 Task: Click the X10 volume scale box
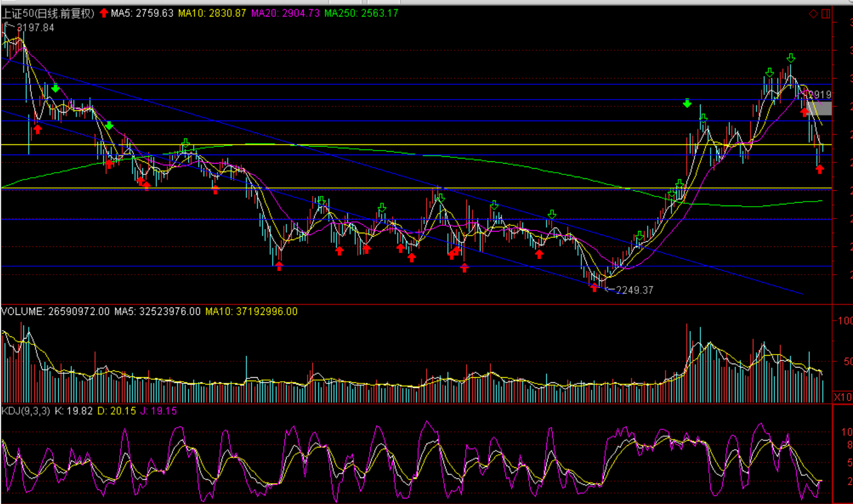coord(842,396)
